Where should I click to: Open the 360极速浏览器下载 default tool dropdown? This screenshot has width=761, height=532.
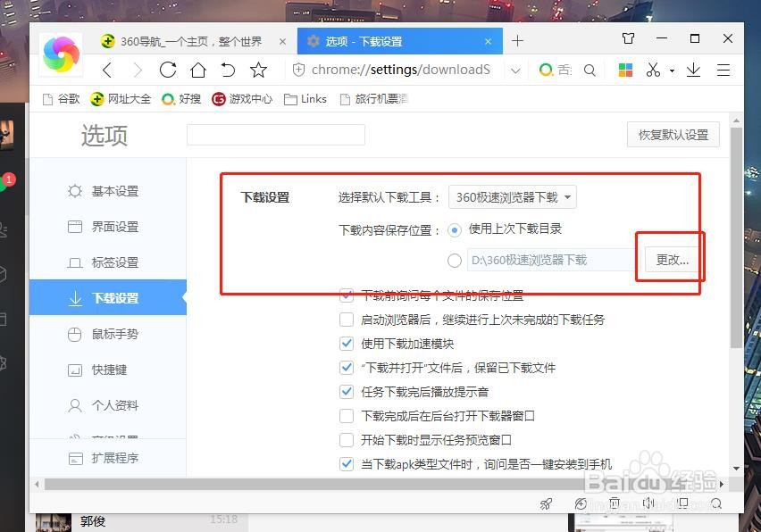512,197
